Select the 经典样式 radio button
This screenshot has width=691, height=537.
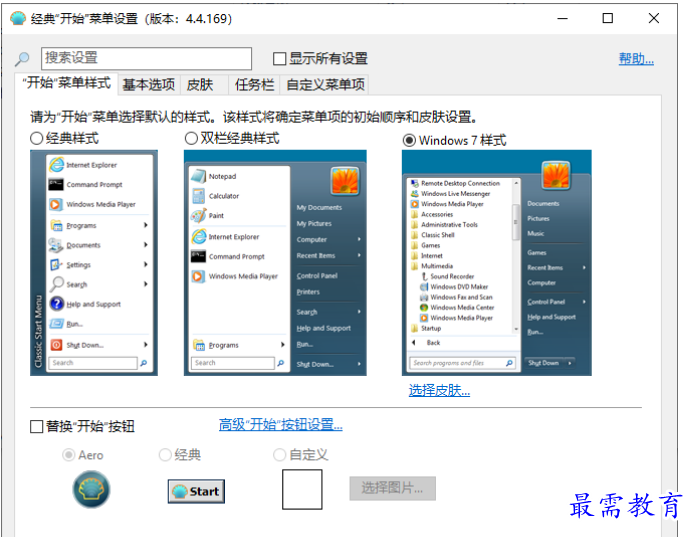[x=37, y=138]
